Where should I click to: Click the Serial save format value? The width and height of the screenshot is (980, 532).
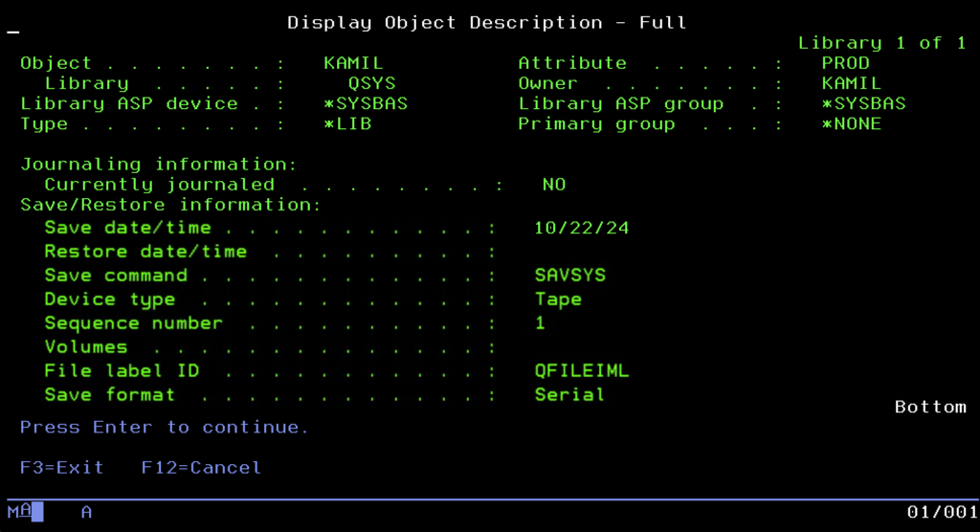click(569, 395)
